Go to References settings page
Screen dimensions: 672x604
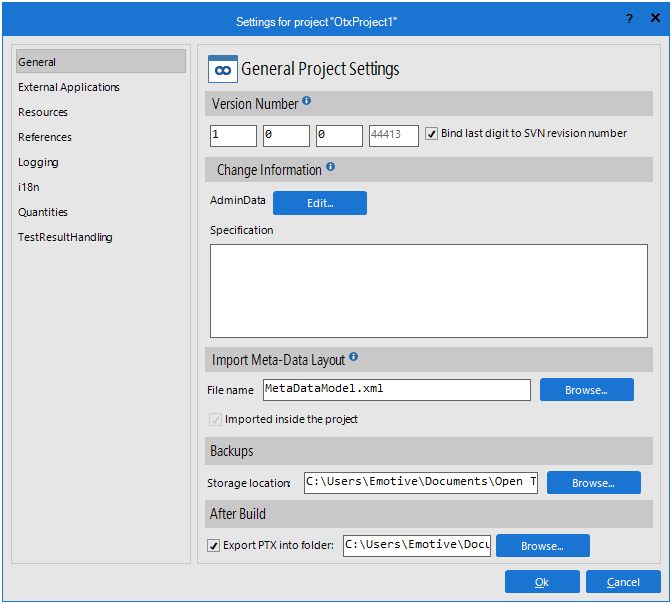[45, 137]
